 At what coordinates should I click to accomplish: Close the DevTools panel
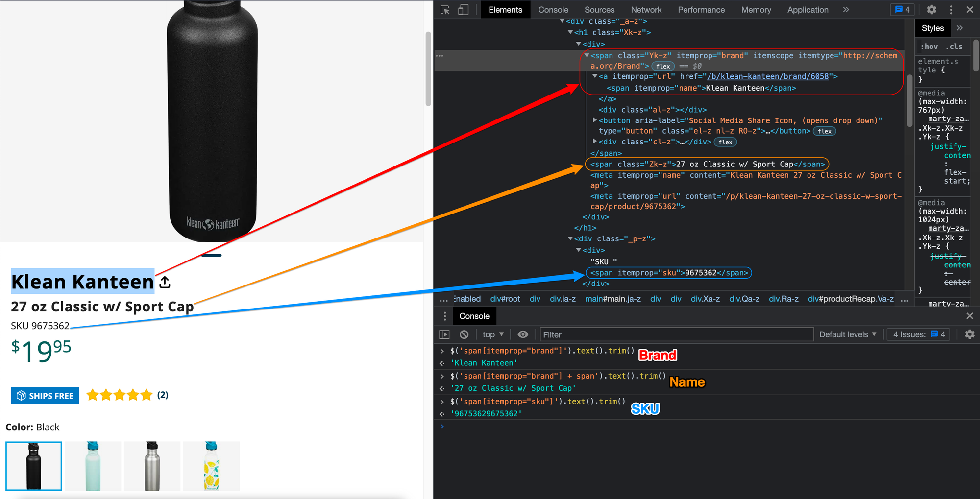click(x=970, y=10)
